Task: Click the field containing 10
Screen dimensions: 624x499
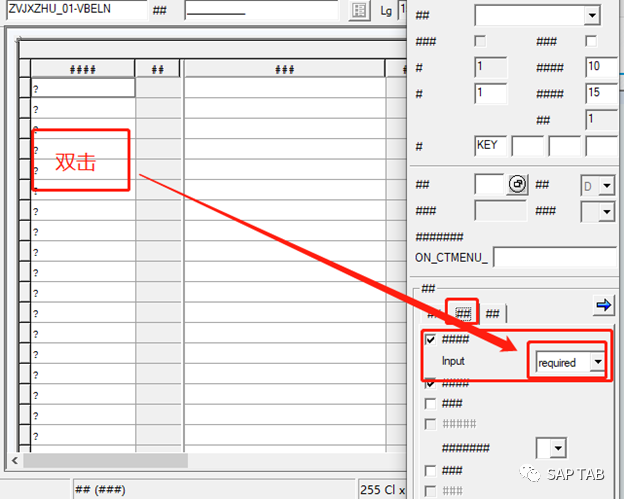Action: pos(601,67)
